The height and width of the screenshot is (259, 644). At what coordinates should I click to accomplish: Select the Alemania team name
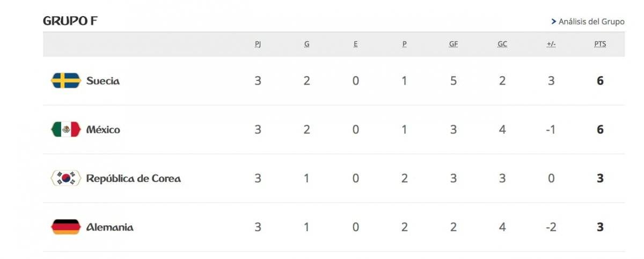(110, 227)
